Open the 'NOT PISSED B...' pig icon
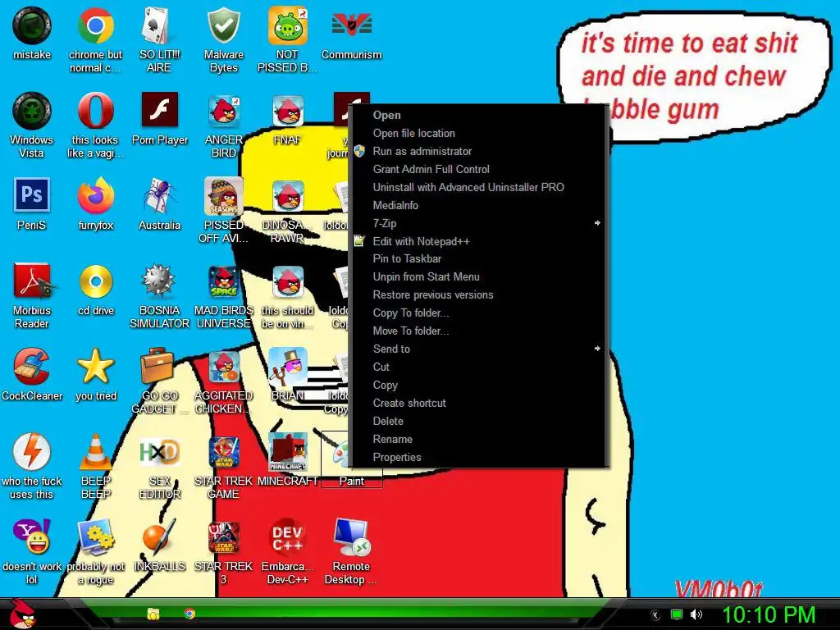The height and width of the screenshot is (630, 840). pos(287,39)
